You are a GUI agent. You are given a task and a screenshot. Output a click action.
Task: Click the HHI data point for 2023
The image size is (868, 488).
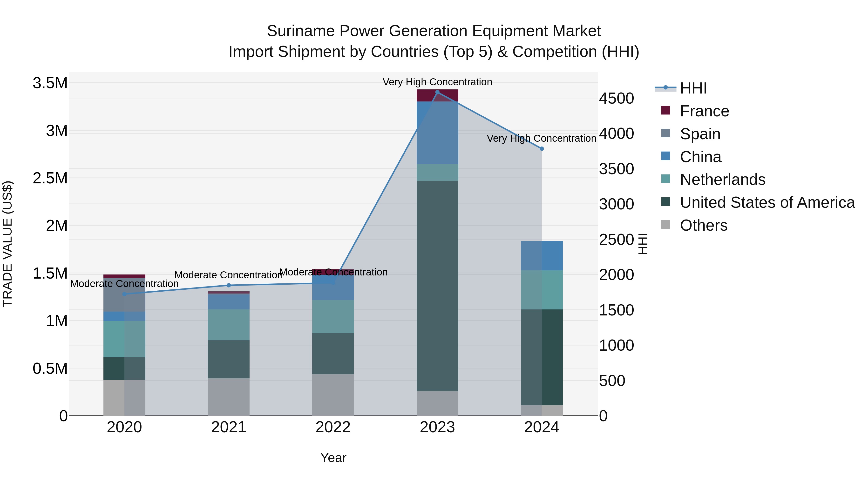437,92
